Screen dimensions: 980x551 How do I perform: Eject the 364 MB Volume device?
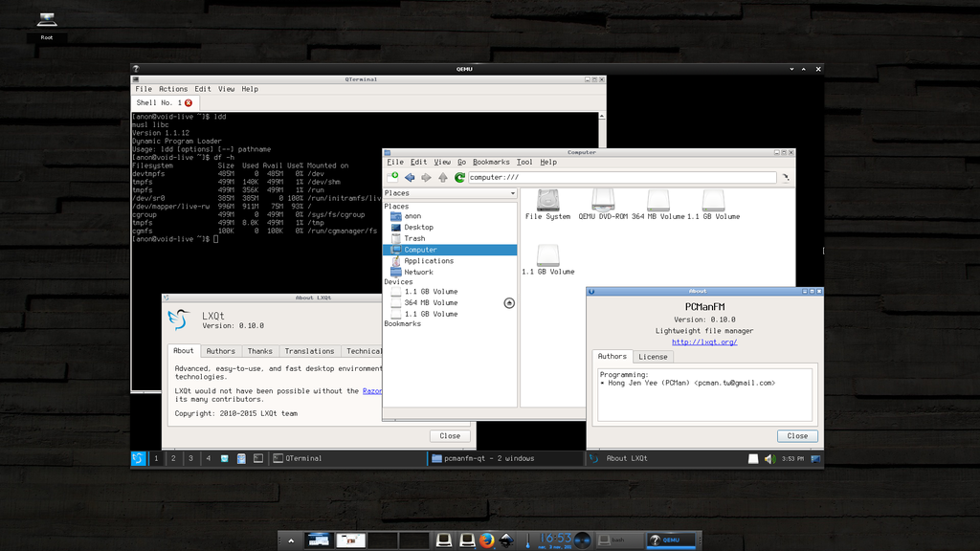(509, 302)
